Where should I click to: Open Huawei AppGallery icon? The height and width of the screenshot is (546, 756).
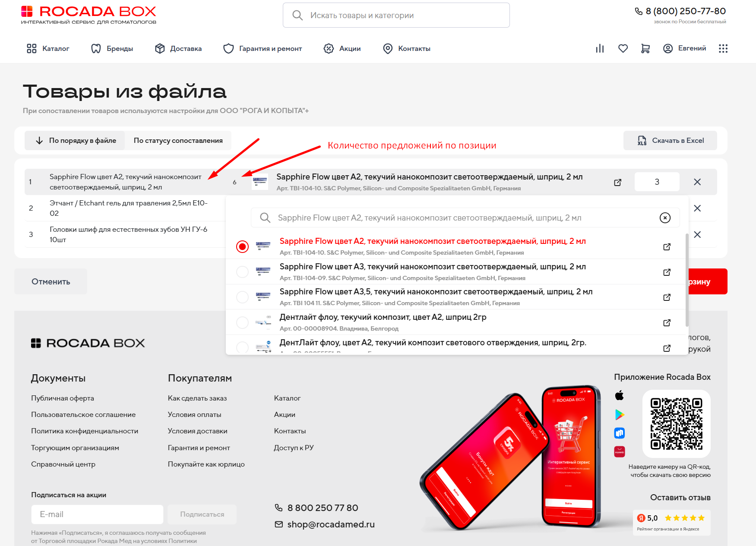(x=620, y=451)
